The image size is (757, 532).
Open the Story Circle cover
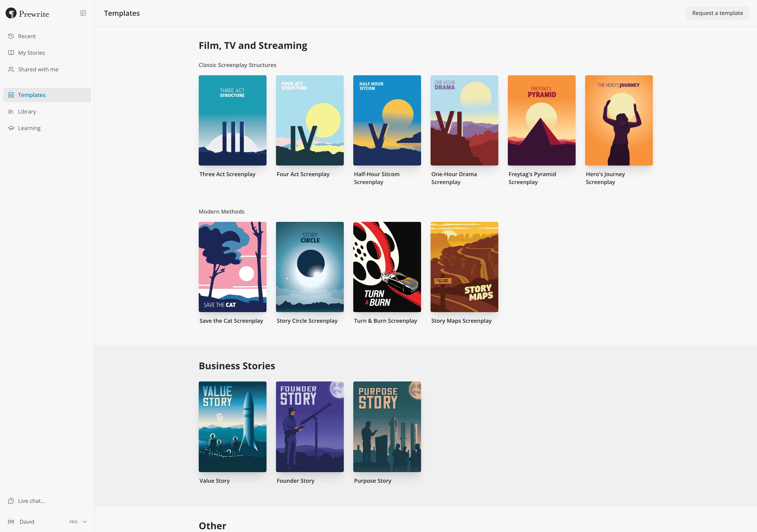click(x=310, y=267)
